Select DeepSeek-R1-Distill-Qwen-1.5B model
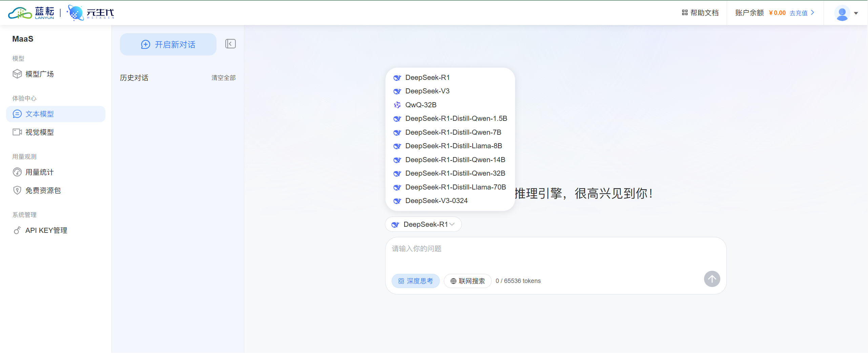The image size is (868, 353). coord(450,118)
